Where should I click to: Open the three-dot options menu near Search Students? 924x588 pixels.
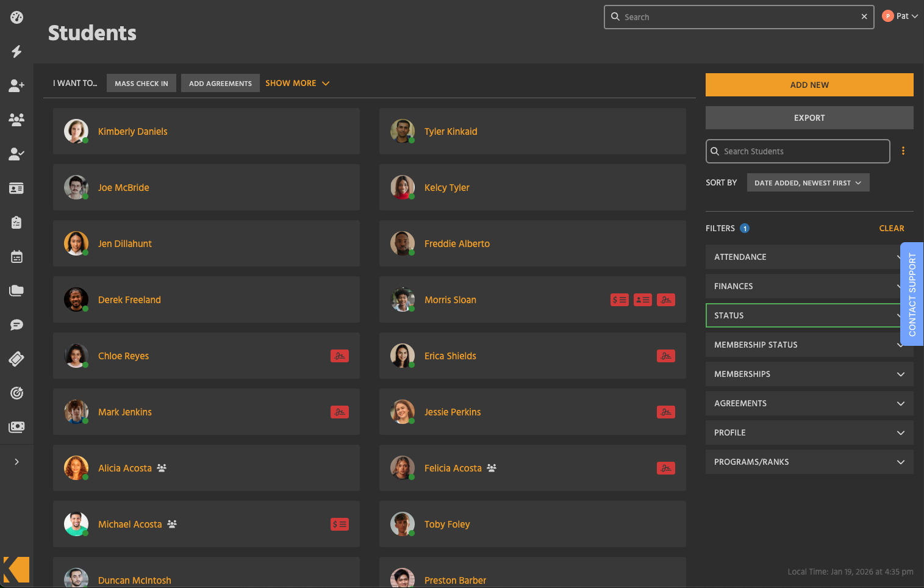tap(903, 151)
